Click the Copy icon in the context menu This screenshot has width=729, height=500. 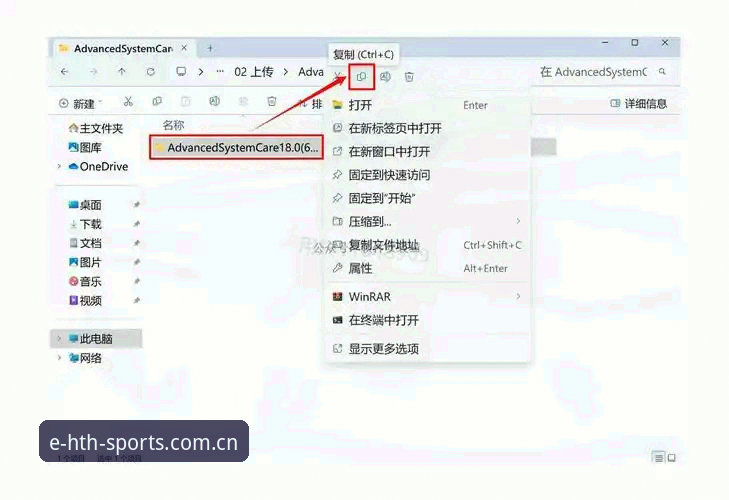click(361, 77)
